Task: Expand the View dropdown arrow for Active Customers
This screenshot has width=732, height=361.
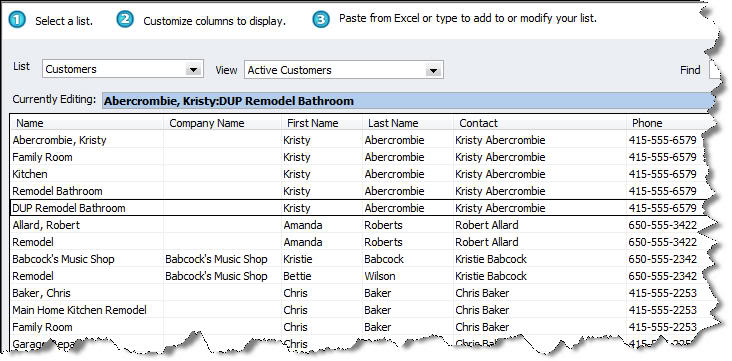Action: click(433, 70)
